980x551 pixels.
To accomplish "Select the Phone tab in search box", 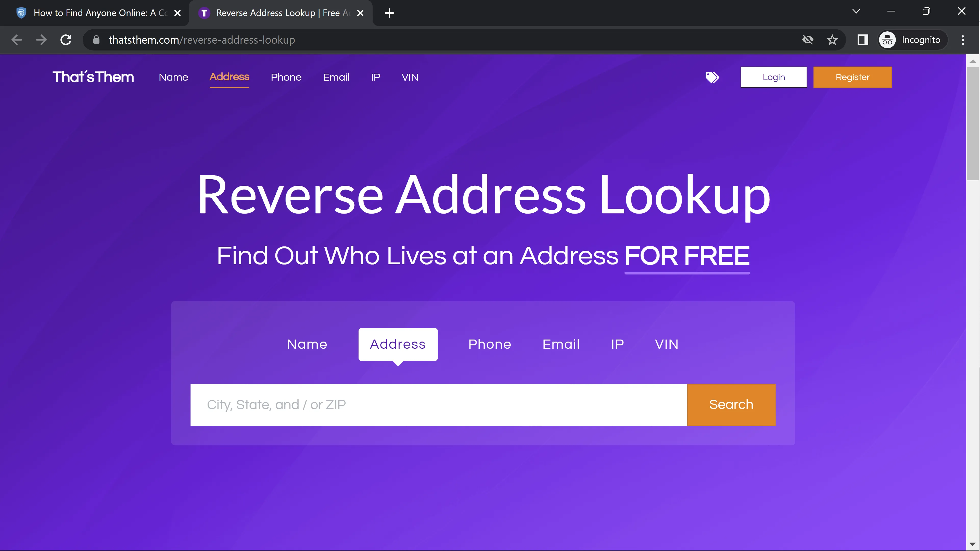I will 489,344.
